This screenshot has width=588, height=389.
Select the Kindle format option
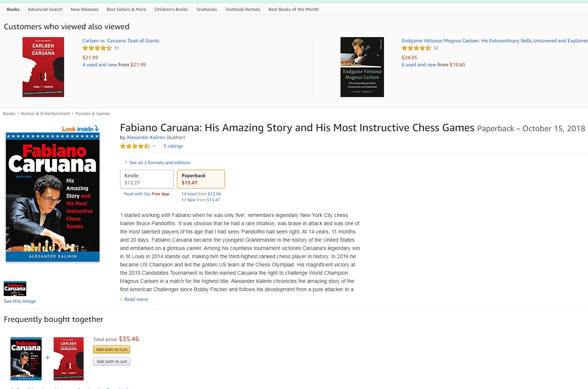coord(147,179)
